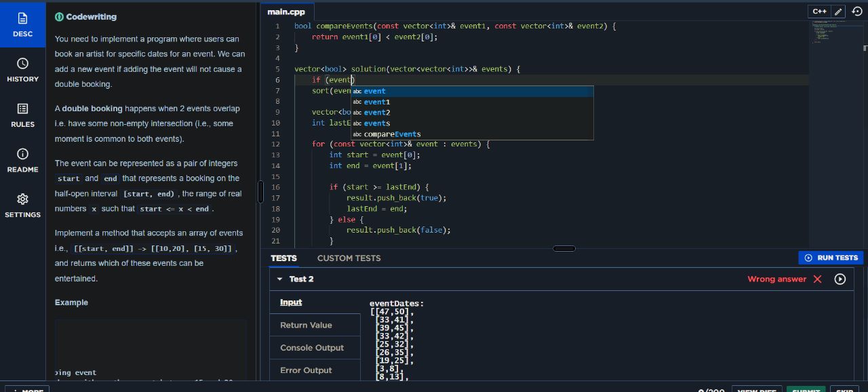Click the info icon beside Codewriting
The height and width of the screenshot is (392, 868).
(59, 17)
